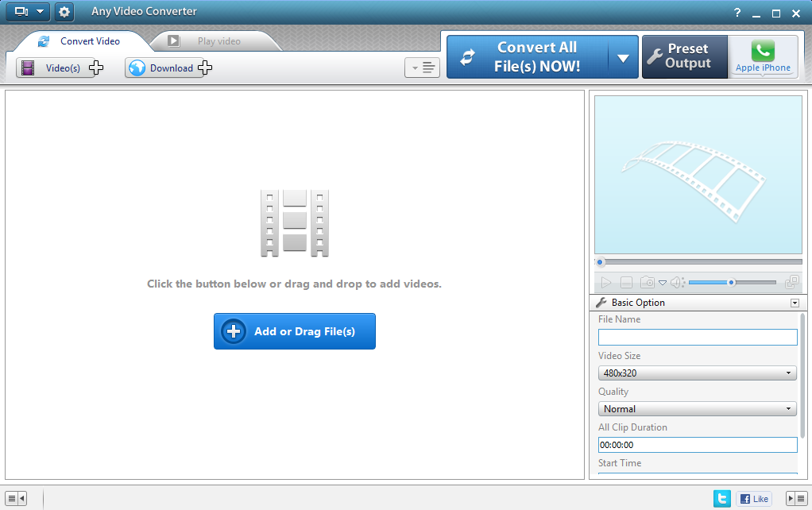812x510 pixels.
Task: Click the Start Time input field
Action: point(698,475)
